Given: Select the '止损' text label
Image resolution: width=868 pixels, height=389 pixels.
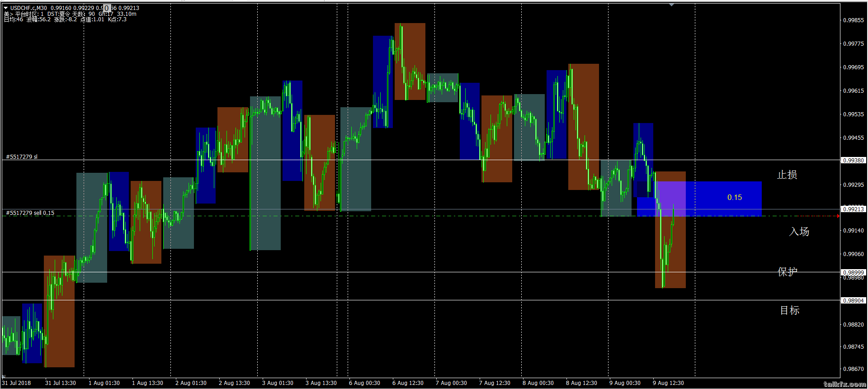Looking at the screenshot, I should click(x=787, y=175).
